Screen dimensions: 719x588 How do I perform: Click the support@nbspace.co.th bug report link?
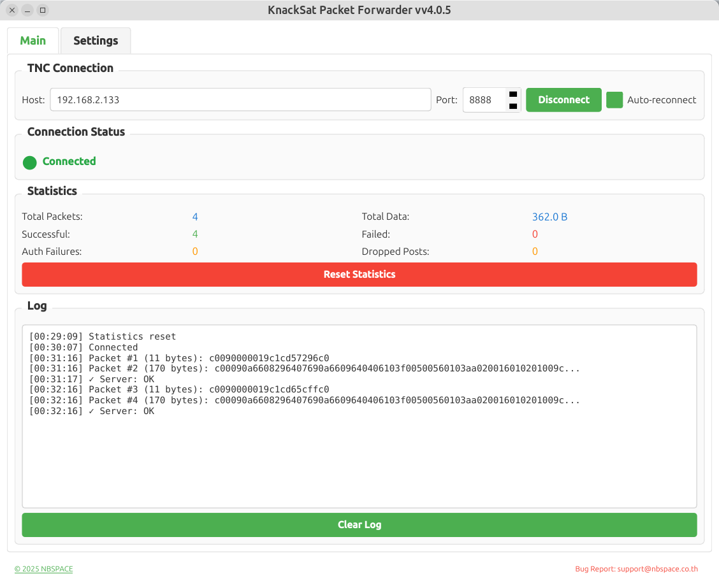point(657,569)
